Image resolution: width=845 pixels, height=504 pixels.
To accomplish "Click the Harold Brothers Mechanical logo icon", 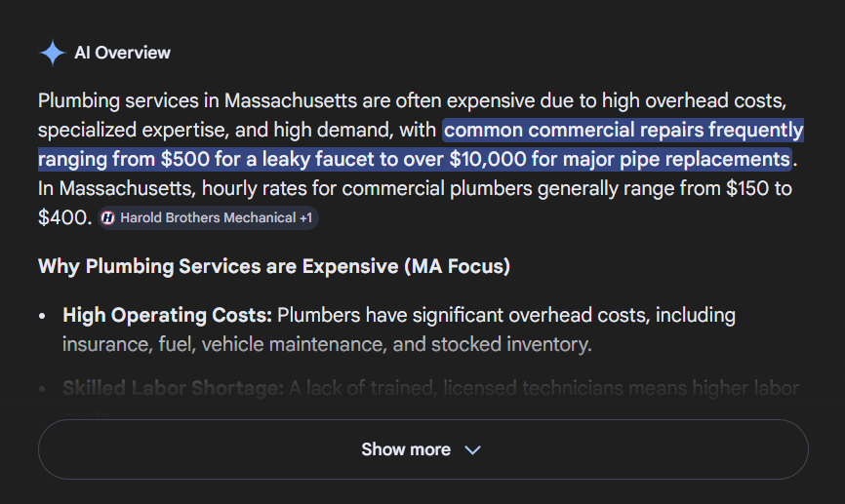I will tap(108, 218).
